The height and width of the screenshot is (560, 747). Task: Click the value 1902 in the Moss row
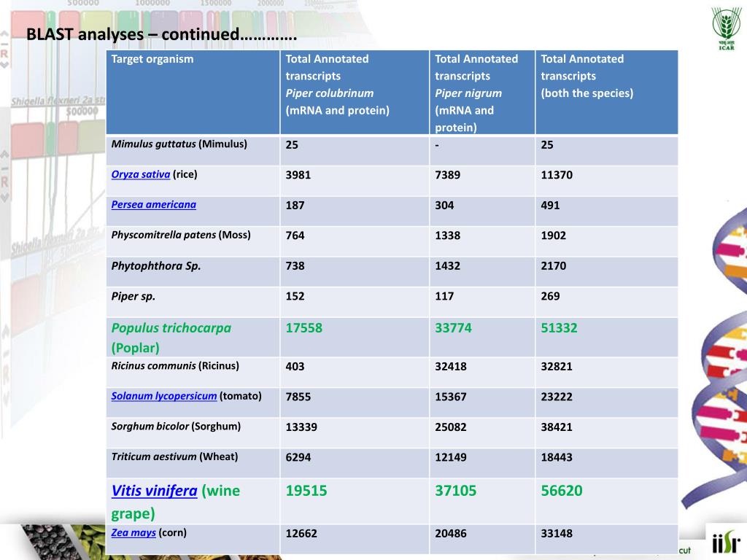click(553, 236)
